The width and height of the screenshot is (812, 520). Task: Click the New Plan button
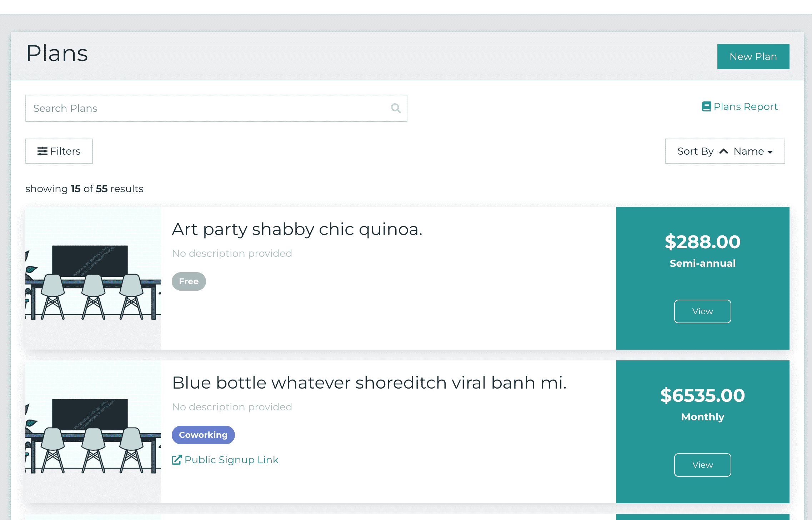click(x=753, y=56)
